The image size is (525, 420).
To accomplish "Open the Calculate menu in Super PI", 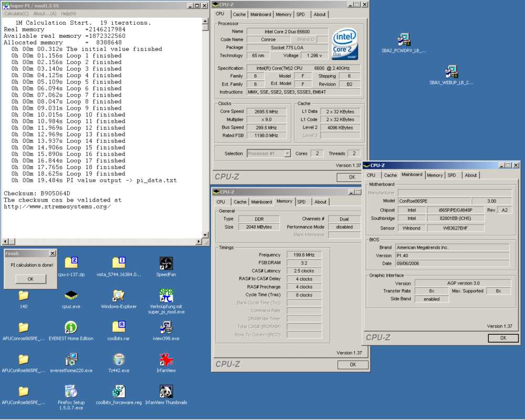I will coord(16,14).
